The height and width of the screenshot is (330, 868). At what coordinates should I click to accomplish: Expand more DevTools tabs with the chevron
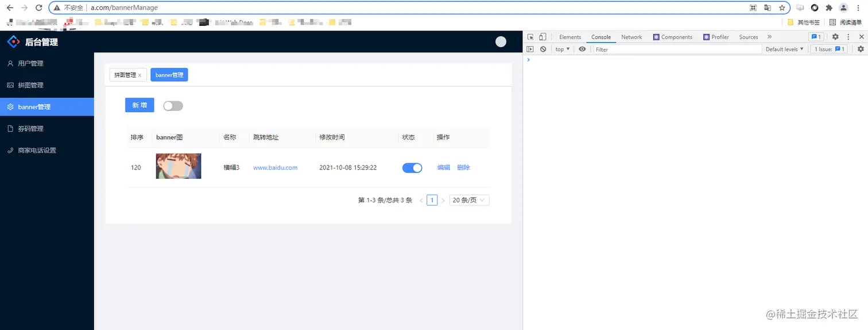(x=769, y=37)
